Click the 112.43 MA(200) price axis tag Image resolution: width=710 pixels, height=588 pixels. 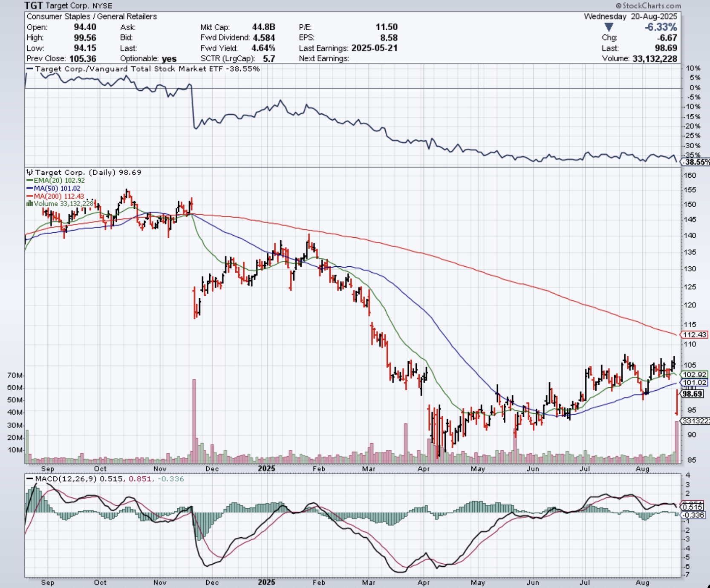pos(695,335)
